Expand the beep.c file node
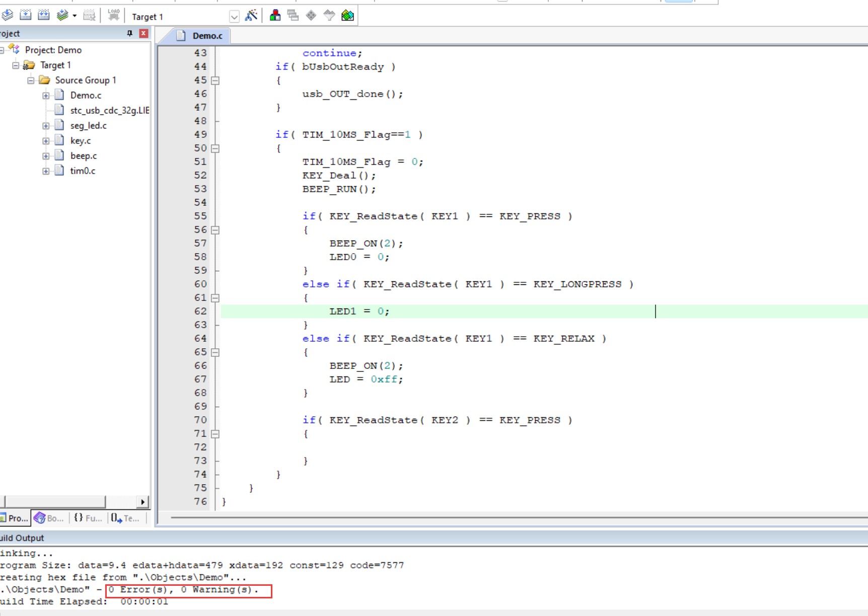Image resolution: width=868 pixels, height=616 pixels. point(46,156)
